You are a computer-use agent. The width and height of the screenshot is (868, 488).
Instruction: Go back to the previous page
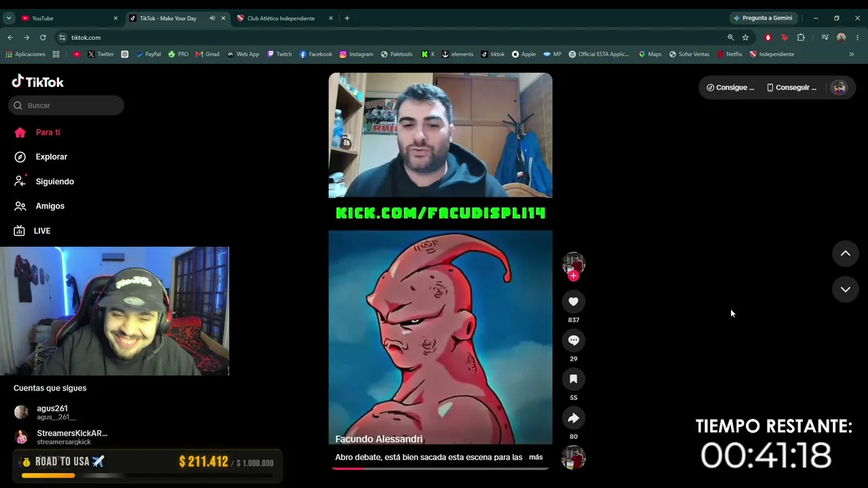click(x=10, y=37)
